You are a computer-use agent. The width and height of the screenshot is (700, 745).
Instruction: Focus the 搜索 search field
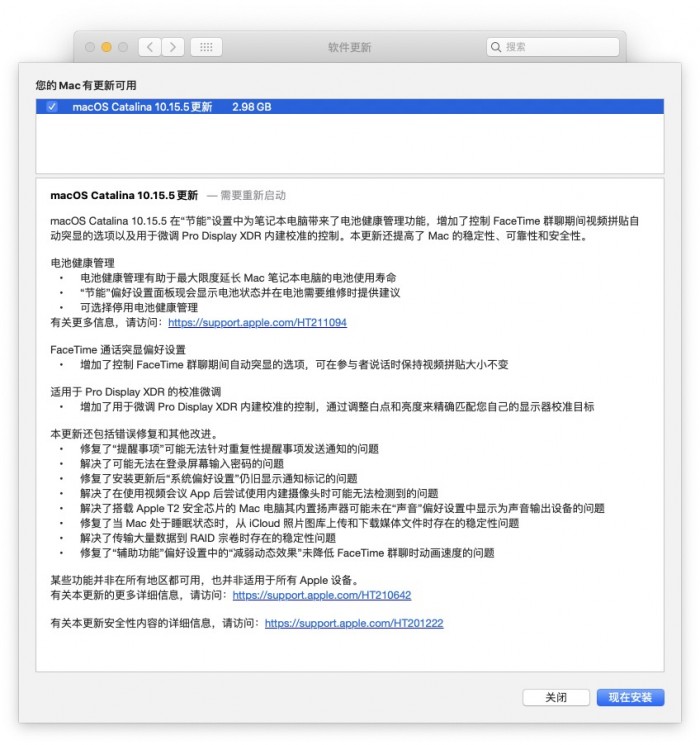click(x=553, y=47)
